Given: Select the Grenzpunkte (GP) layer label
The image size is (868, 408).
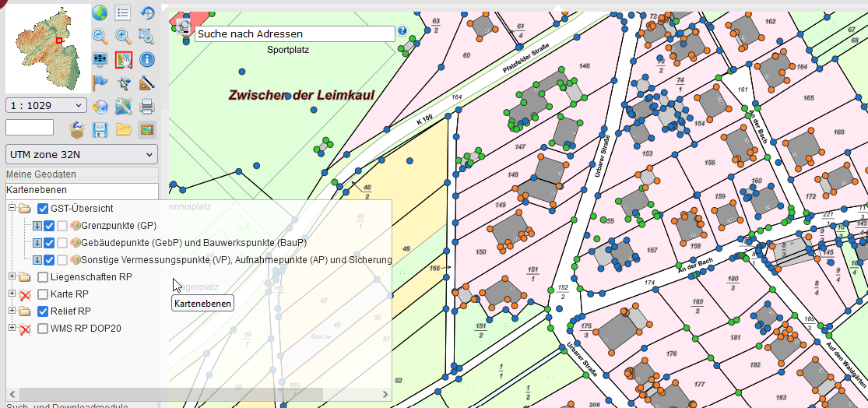Looking at the screenshot, I should coord(118,226).
